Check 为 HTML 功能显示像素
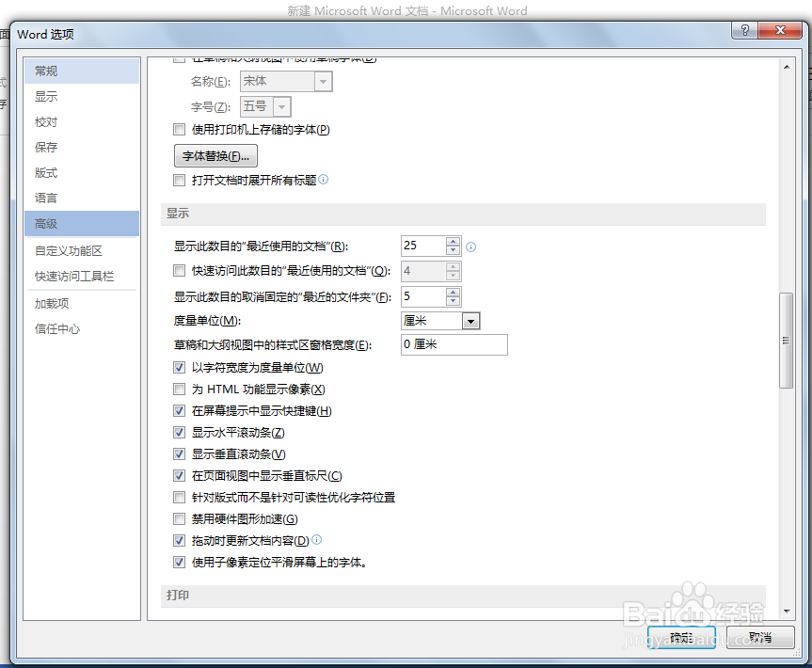Image resolution: width=812 pixels, height=668 pixels. (x=179, y=389)
